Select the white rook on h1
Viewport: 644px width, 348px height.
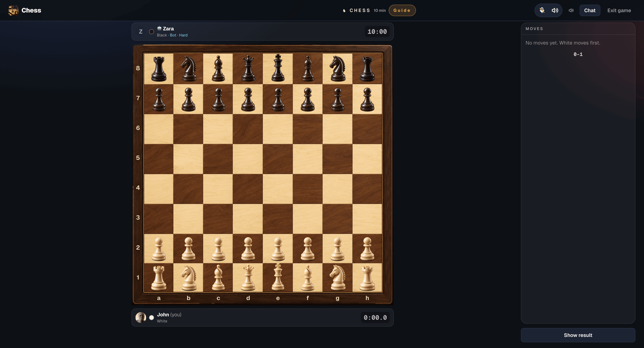pyautogui.click(x=367, y=278)
